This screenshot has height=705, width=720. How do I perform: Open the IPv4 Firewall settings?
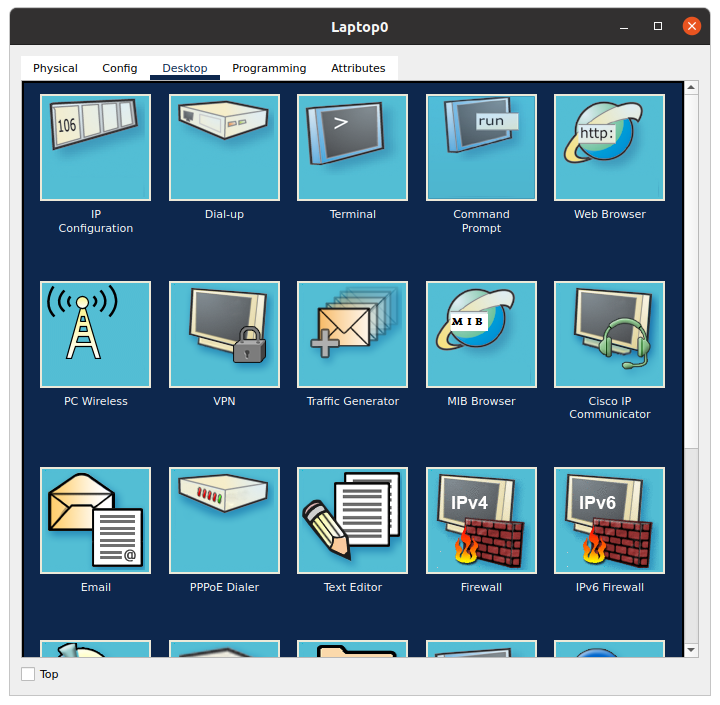(x=481, y=520)
